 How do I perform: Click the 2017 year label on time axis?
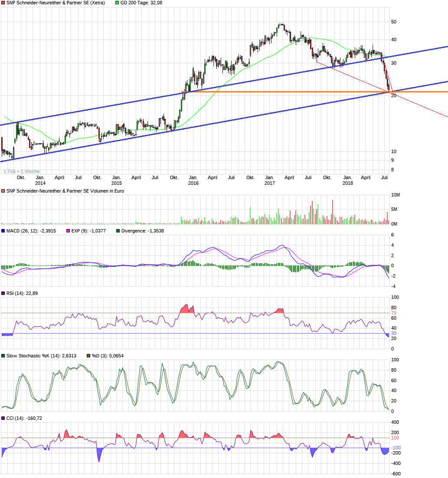[x=269, y=183]
